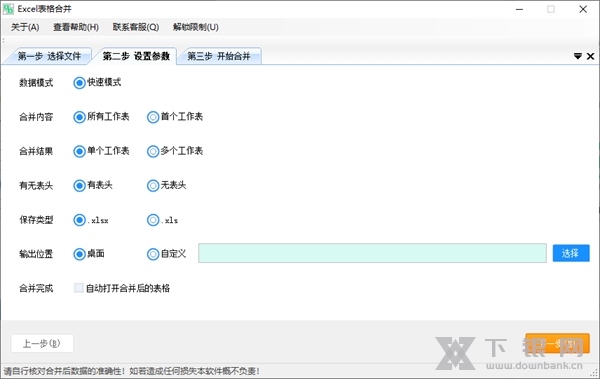Close the tab panel with the X icon
Image resolution: width=600 pixels, height=379 pixels.
pyautogui.click(x=590, y=56)
